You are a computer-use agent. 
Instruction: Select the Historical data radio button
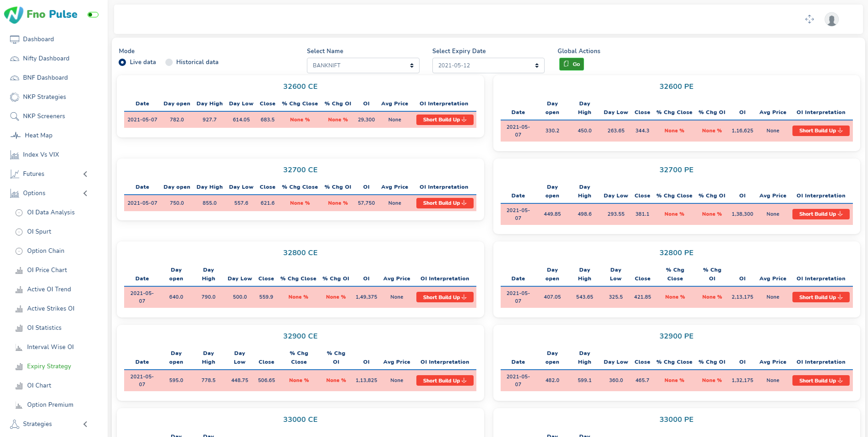pos(169,62)
